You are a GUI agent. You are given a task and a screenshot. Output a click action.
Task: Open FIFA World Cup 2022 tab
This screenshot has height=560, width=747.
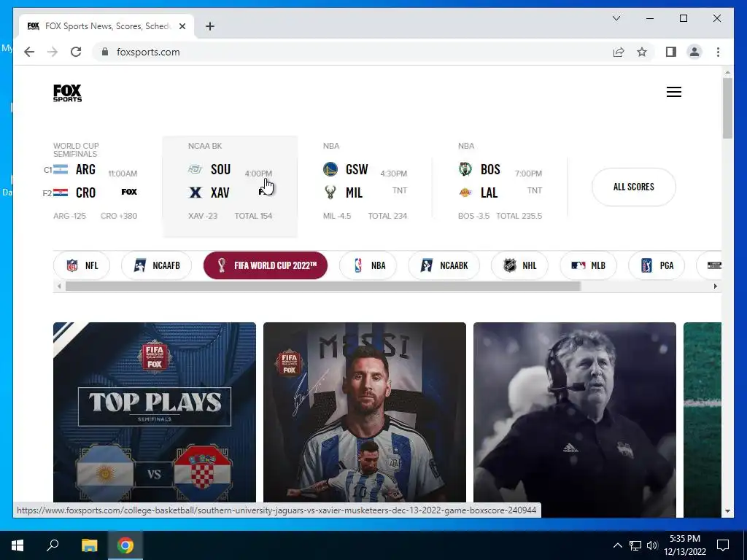266,265
